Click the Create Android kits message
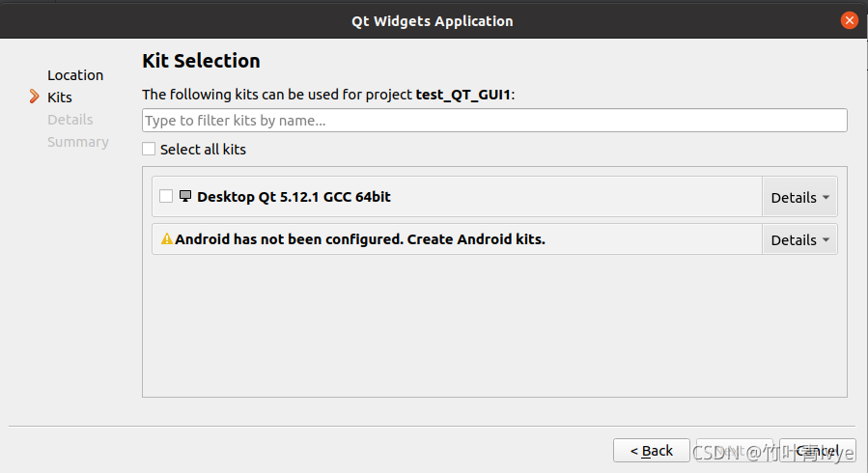This screenshot has height=473, width=868. (360, 238)
